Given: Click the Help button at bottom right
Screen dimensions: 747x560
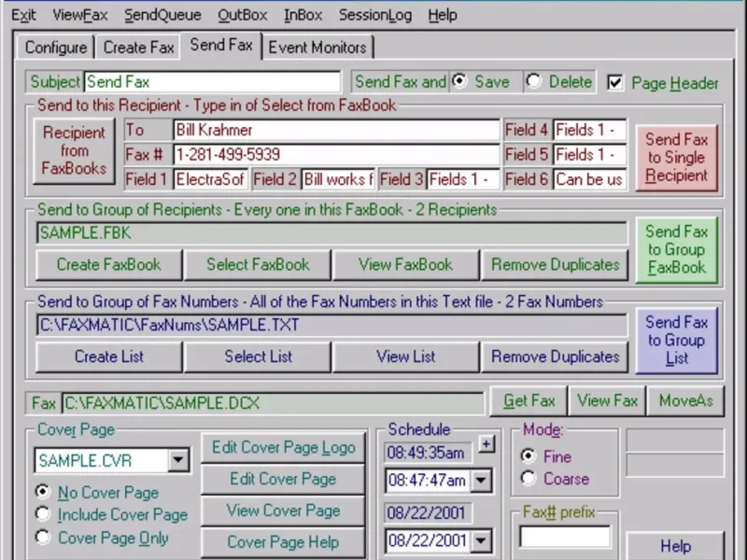Looking at the screenshot, I should [675, 546].
